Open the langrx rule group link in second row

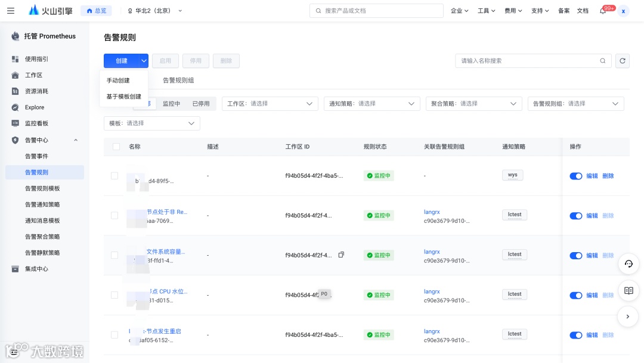click(432, 212)
